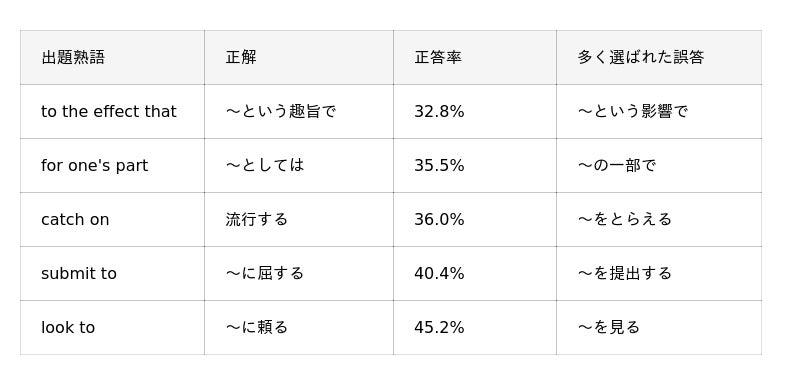Click the 32.8% accuracy cell
Image resolution: width=800 pixels, height=385 pixels.
475,112
